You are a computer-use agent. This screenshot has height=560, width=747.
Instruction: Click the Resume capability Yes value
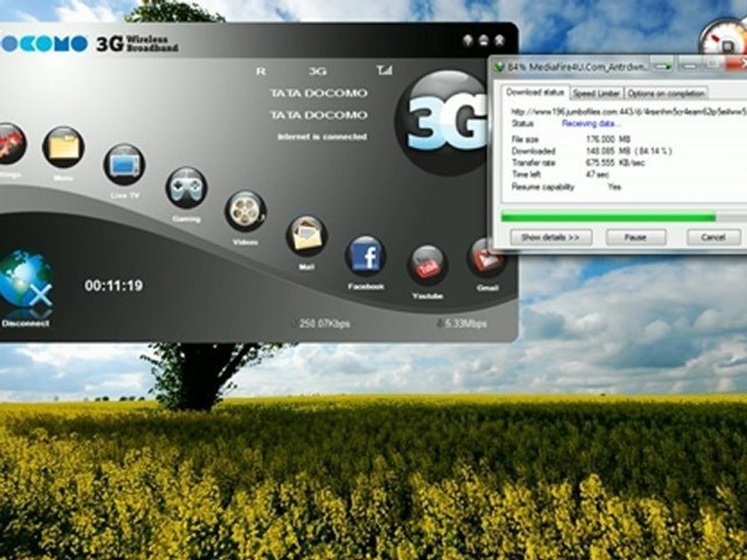pos(615,187)
